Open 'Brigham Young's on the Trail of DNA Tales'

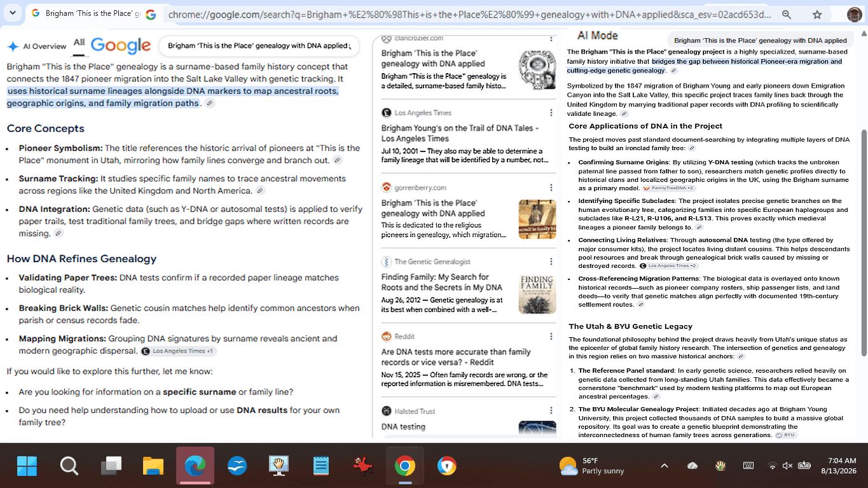460,133
